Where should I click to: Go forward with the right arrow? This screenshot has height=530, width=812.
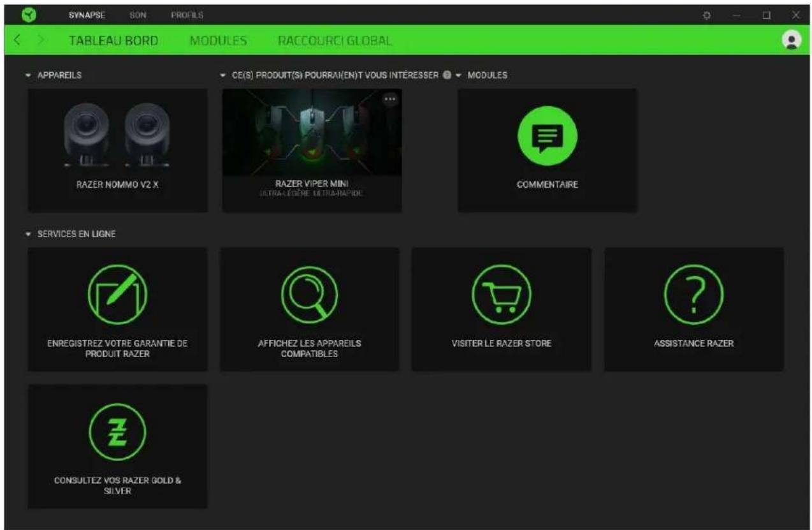(x=40, y=40)
